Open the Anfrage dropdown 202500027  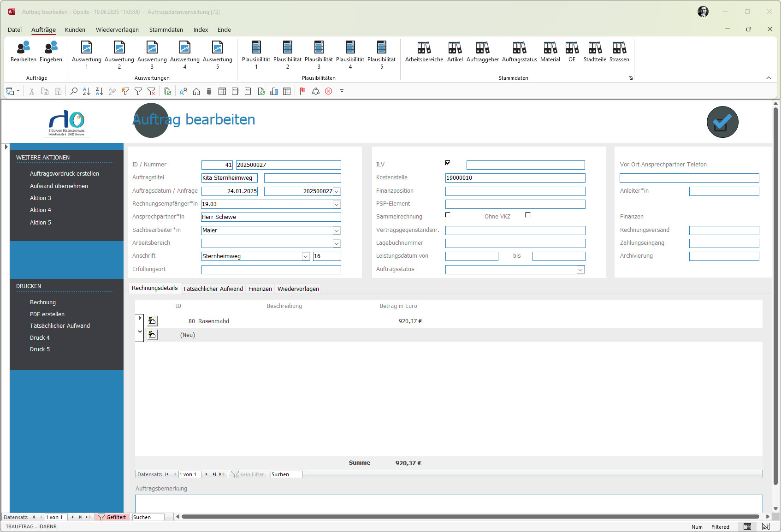[337, 191]
